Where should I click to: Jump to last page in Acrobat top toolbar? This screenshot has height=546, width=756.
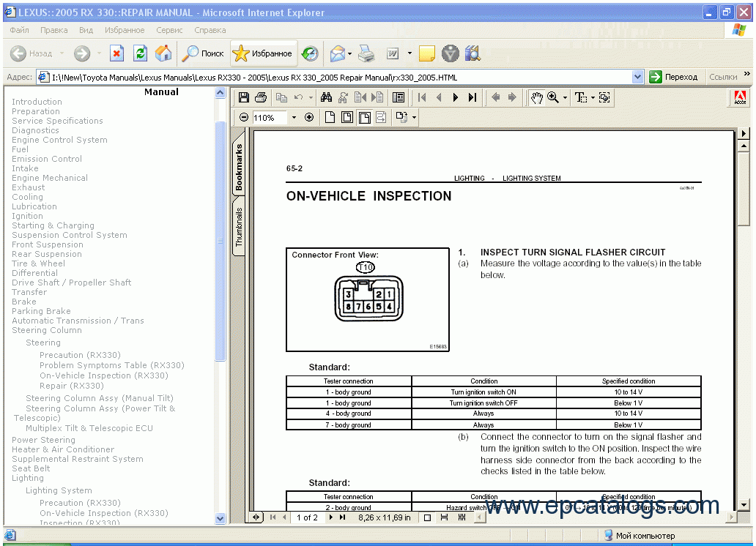click(472, 97)
